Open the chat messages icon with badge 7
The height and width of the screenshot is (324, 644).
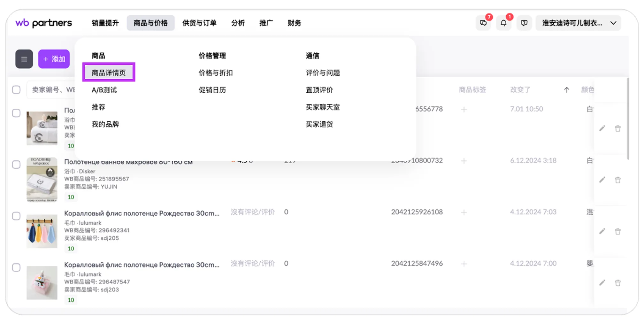coord(483,23)
